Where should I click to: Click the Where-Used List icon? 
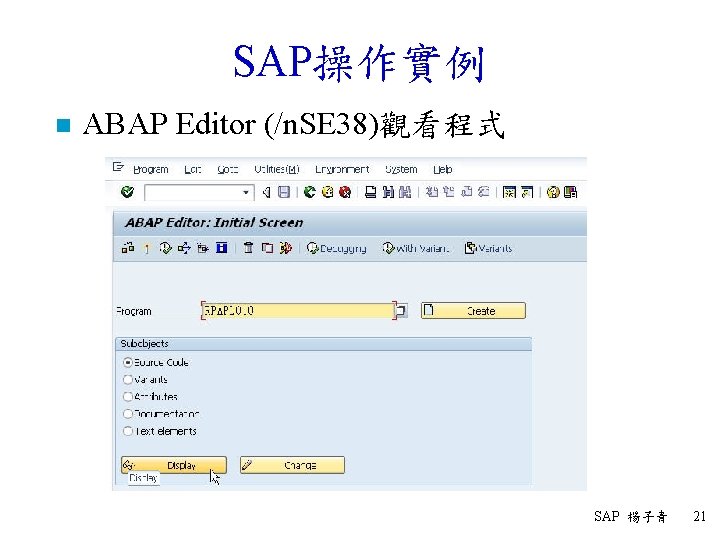point(184,248)
